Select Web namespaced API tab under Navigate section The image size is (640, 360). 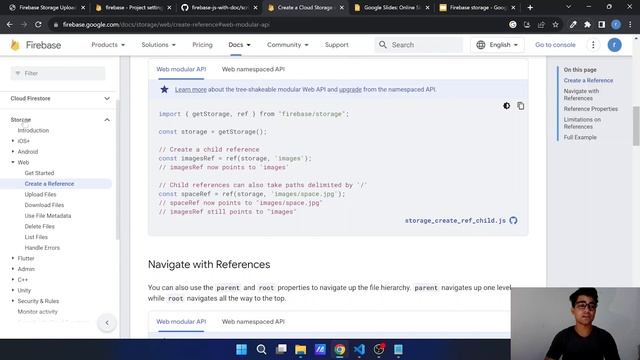(253, 322)
